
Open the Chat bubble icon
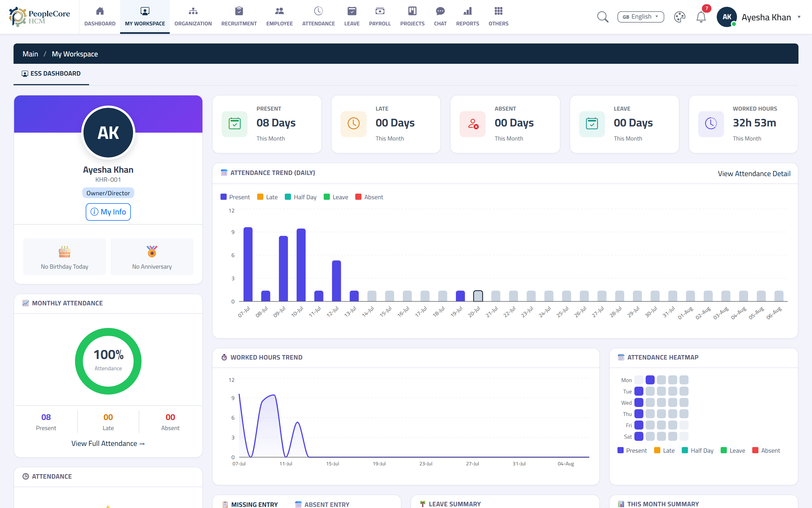point(440,11)
